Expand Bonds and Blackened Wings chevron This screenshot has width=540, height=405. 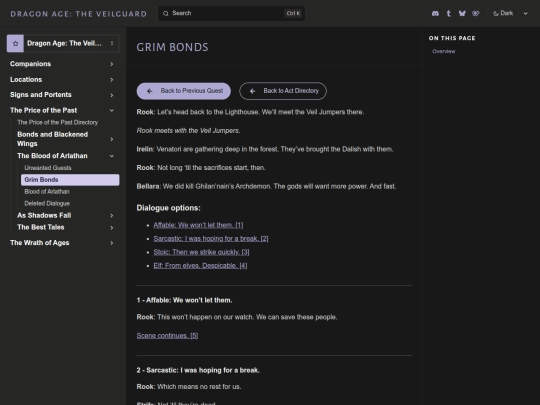click(112, 139)
